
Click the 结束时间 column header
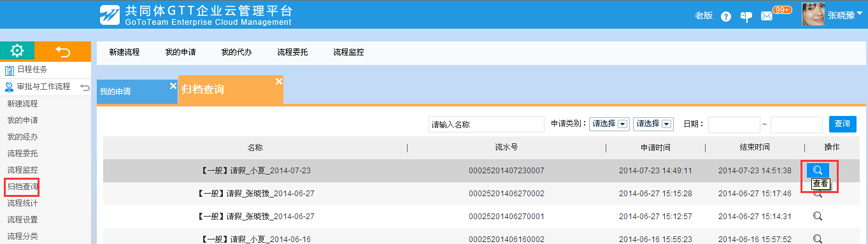755,148
